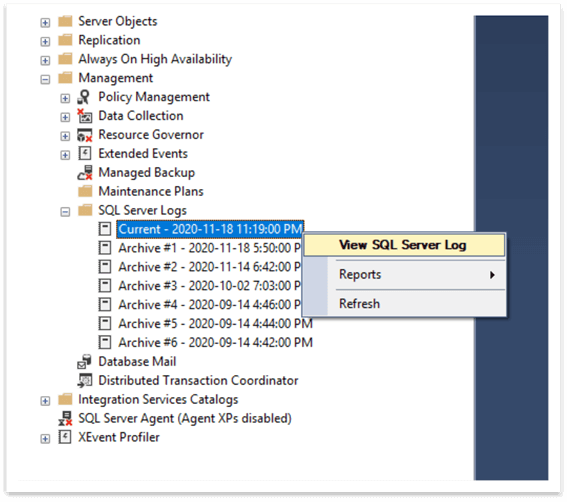Expand the XEvent Profiler node
Image resolution: width=567 pixels, height=502 pixels.
point(45,439)
